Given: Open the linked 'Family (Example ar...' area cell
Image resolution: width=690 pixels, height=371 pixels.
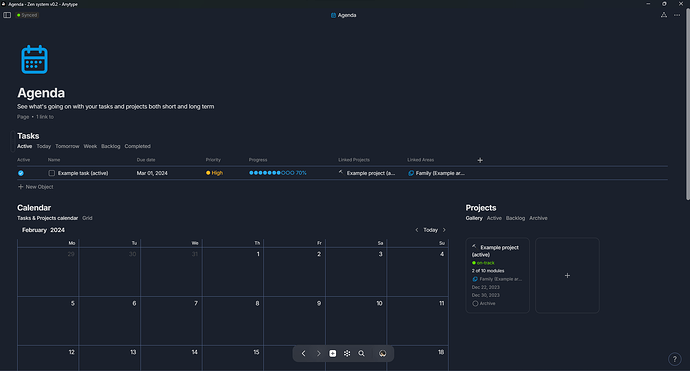Looking at the screenshot, I should coord(436,173).
